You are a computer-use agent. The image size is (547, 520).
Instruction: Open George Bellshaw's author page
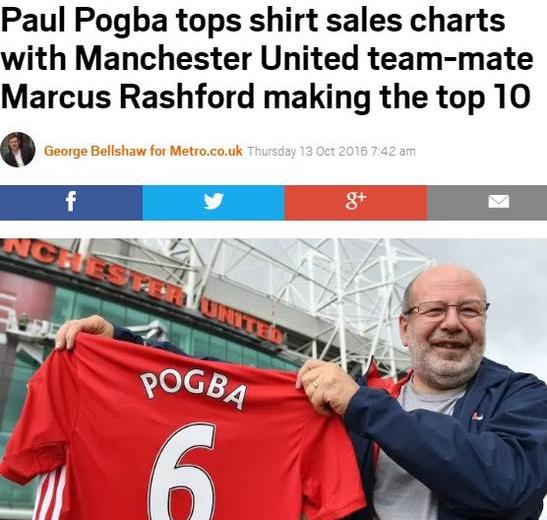point(95,151)
